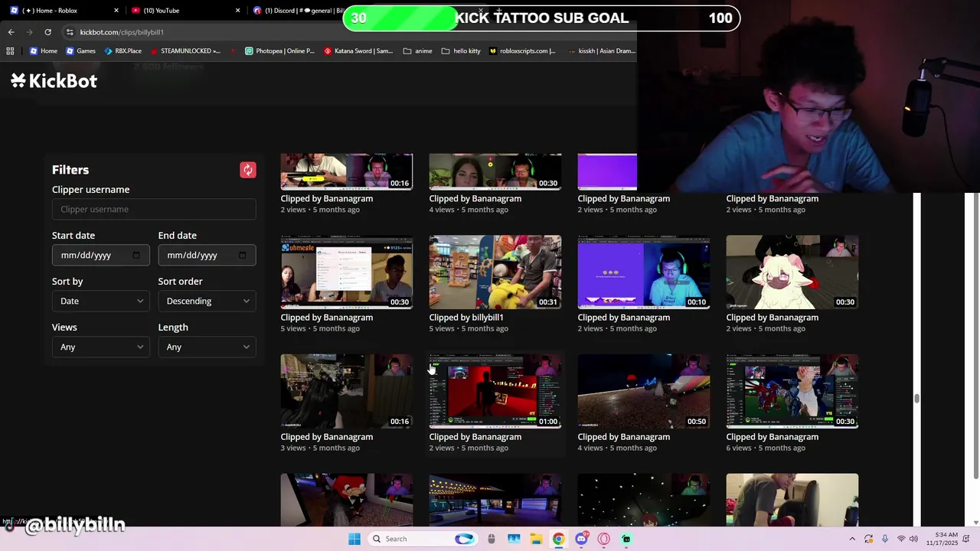Expand the Sort order Descending dropdown
Image resolution: width=980 pixels, height=551 pixels.
(207, 301)
